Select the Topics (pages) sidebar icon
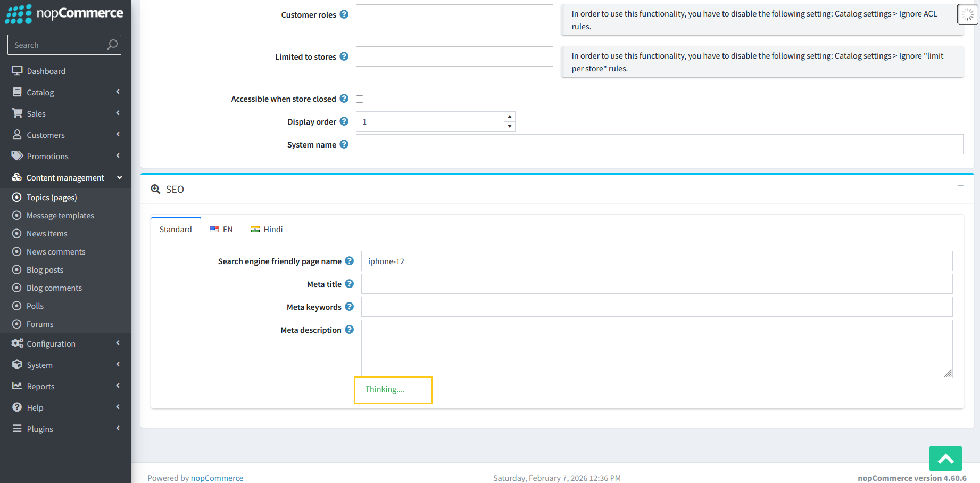Image resolution: width=980 pixels, height=483 pixels. [x=18, y=197]
